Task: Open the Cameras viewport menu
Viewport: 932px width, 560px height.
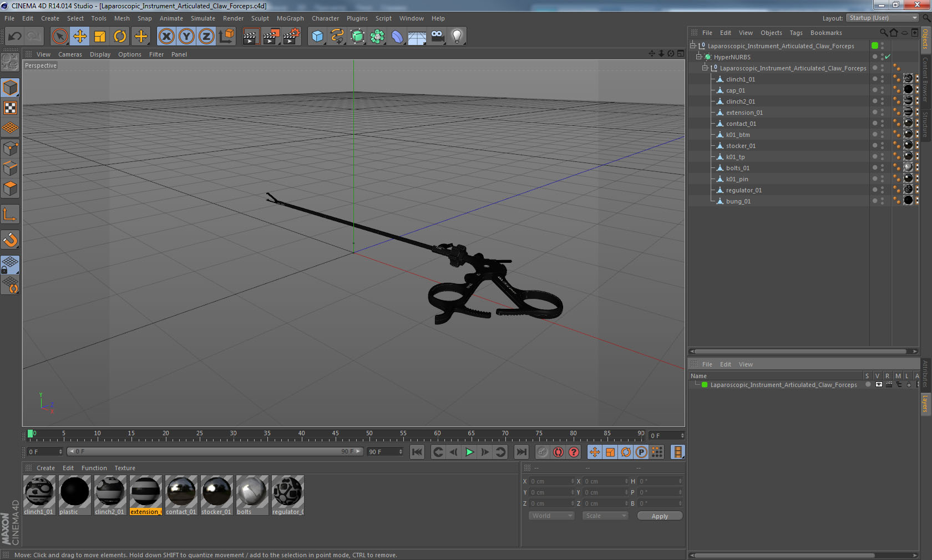Action: (70, 54)
